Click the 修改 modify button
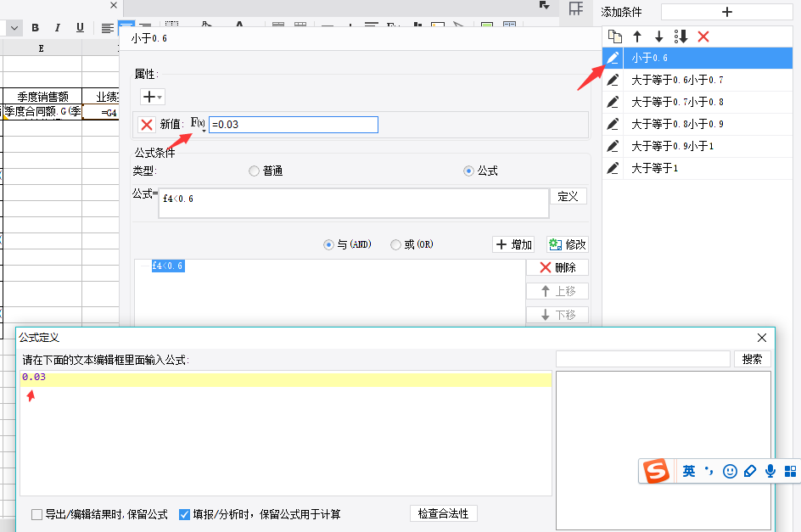801x532 pixels. pyautogui.click(x=568, y=245)
